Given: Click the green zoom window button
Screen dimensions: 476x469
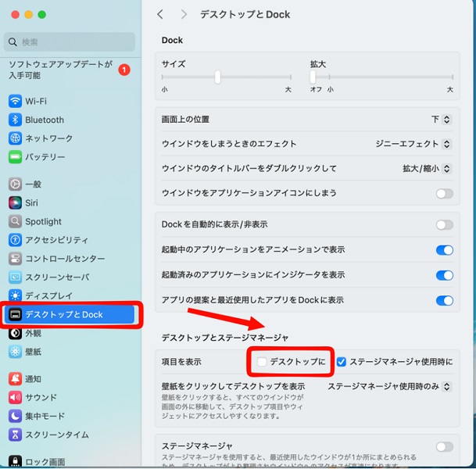Looking at the screenshot, I should (x=42, y=15).
